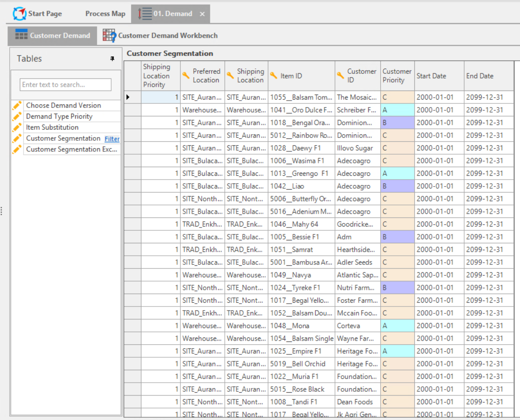The width and height of the screenshot is (520, 420).
Task: Click pencil icon beside Customer Segmentation Exc...
Action: [17, 149]
